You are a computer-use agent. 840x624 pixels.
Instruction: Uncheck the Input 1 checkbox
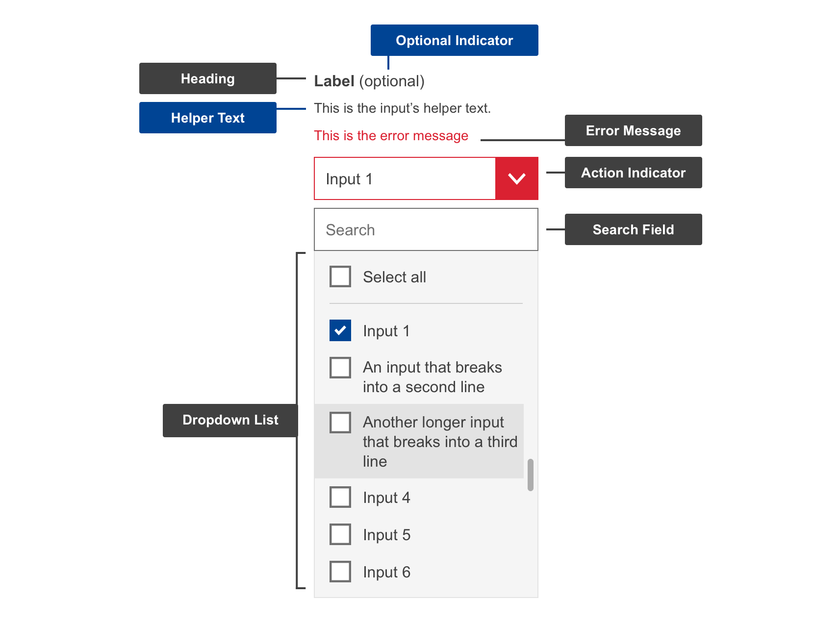(340, 330)
